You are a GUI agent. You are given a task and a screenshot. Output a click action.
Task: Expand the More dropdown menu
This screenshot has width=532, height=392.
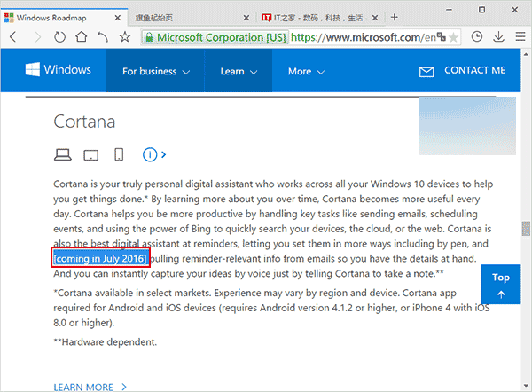pos(306,71)
